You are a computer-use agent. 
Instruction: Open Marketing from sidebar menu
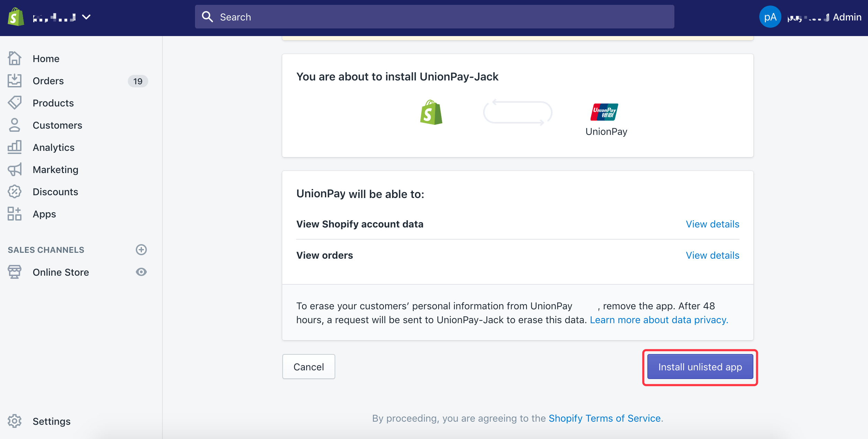(55, 169)
